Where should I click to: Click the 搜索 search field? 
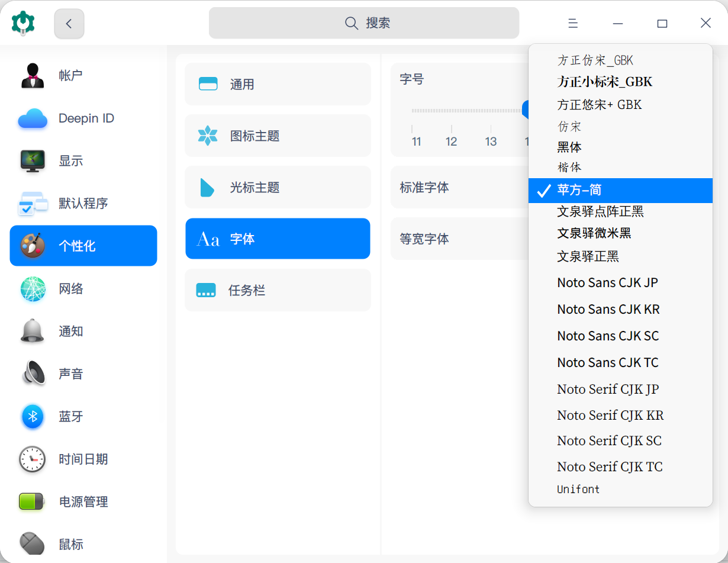point(364,24)
